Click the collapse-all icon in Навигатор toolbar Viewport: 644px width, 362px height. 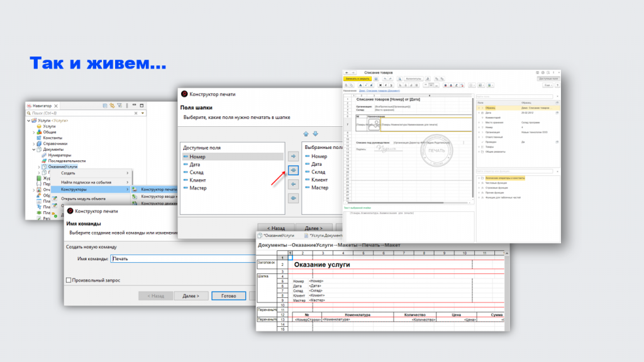105,106
